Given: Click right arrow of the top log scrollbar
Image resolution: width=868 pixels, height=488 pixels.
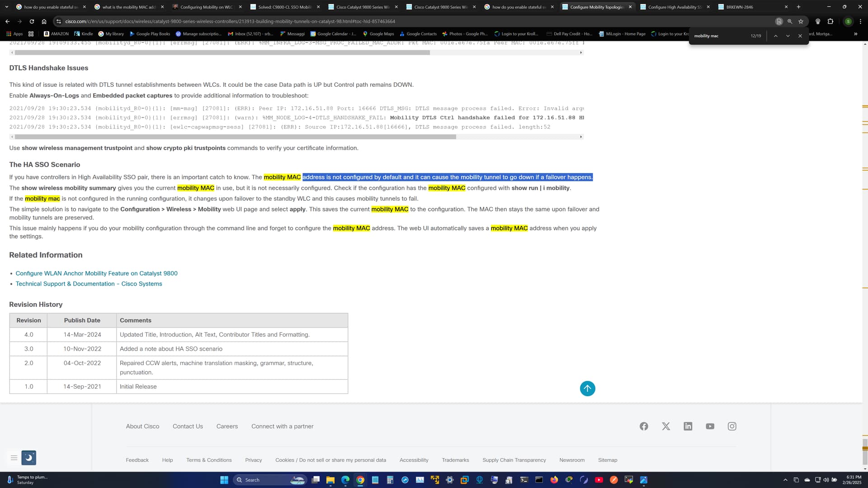Looking at the screenshot, I should pyautogui.click(x=581, y=52).
